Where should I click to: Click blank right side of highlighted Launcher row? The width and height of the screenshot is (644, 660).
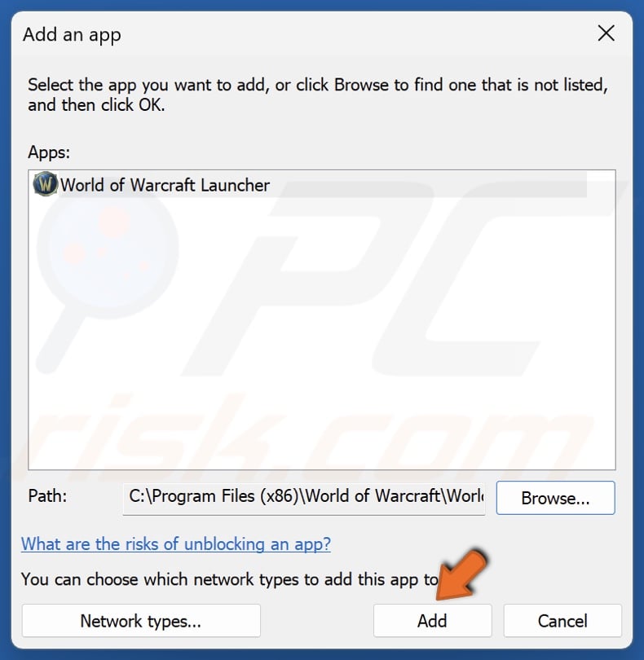tap(428, 185)
